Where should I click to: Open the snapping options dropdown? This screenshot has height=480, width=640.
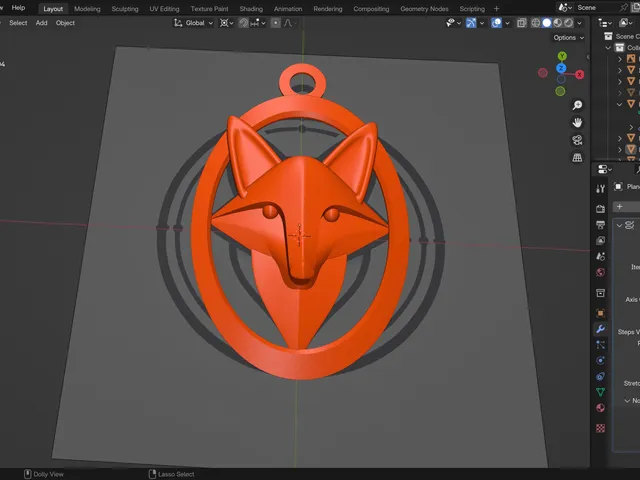[258, 23]
